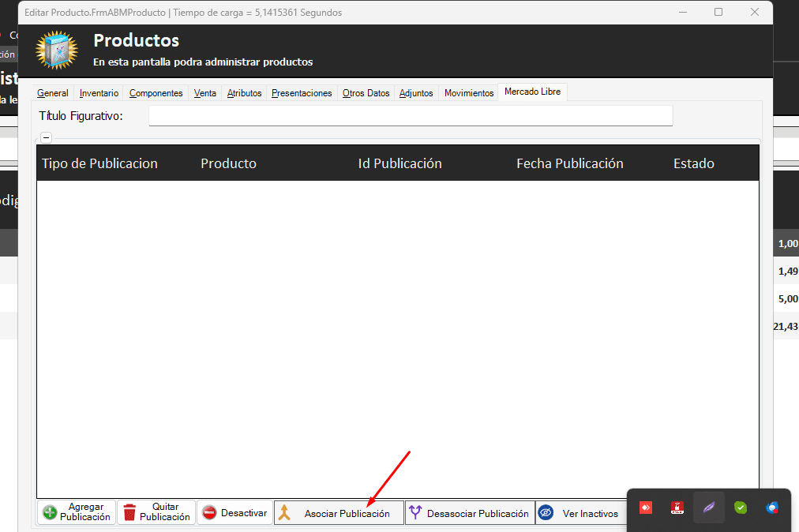Open the AnyDesk red tray icon
This screenshot has height=532, width=799.
(x=646, y=508)
